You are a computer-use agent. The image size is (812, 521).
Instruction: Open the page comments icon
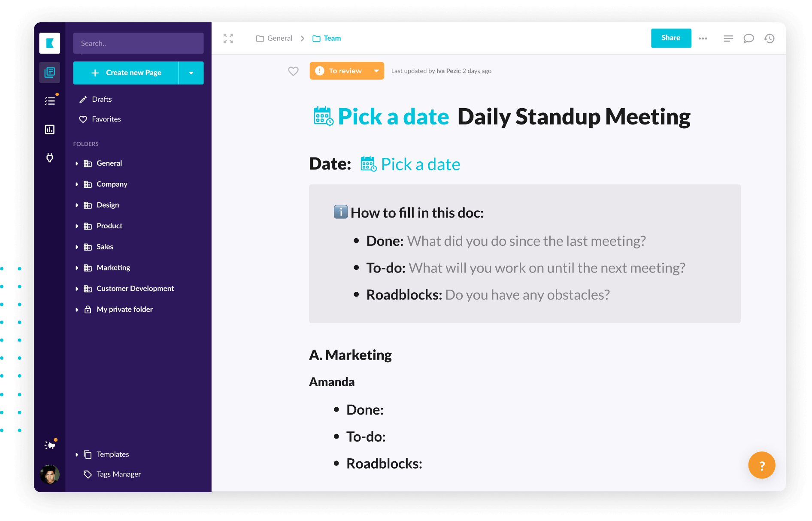tap(748, 39)
